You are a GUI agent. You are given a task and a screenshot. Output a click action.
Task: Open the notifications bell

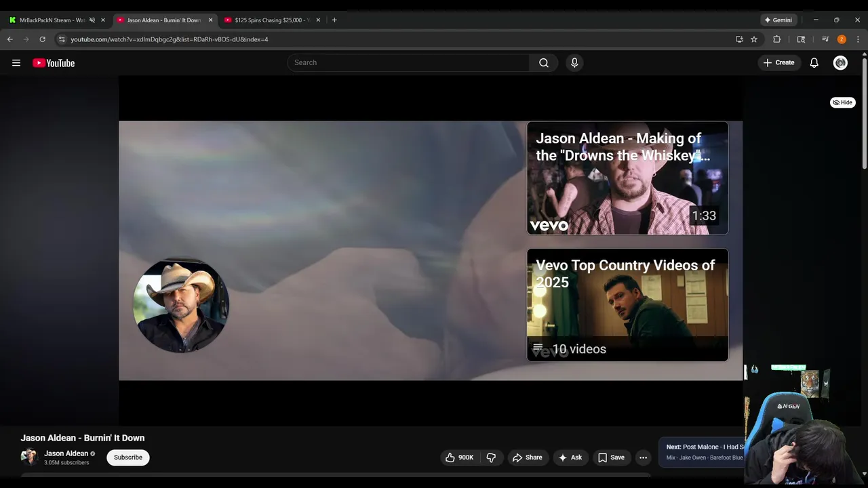814,63
